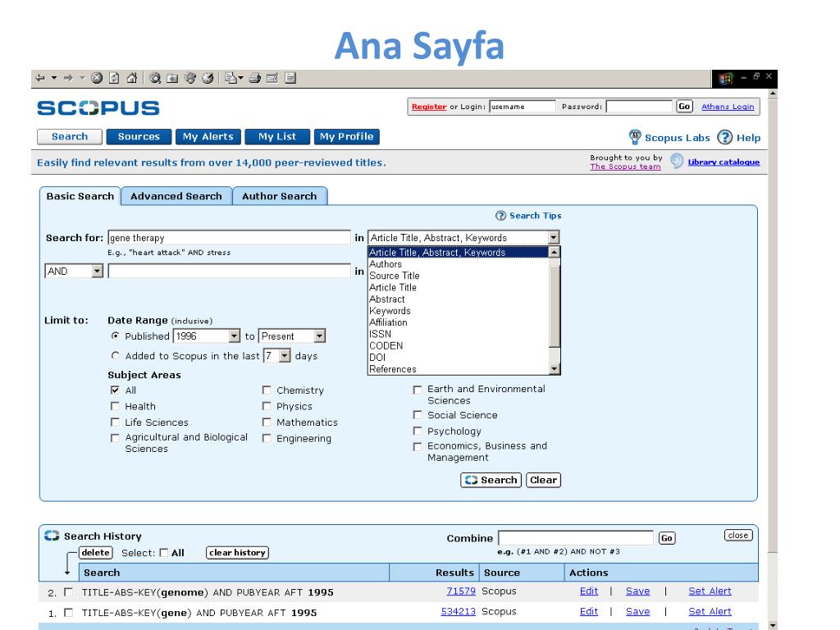
Task: Click in the Combine queries input field
Action: click(x=576, y=538)
